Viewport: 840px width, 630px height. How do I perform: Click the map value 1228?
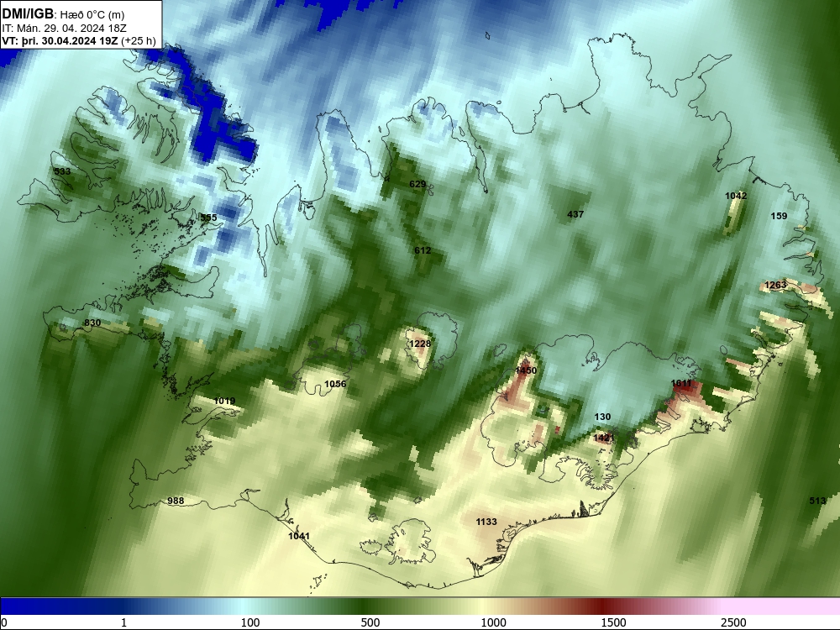[420, 344]
